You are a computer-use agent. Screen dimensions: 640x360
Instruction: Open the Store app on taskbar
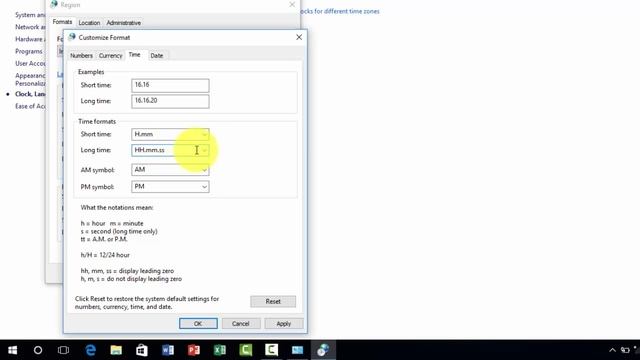click(x=142, y=350)
